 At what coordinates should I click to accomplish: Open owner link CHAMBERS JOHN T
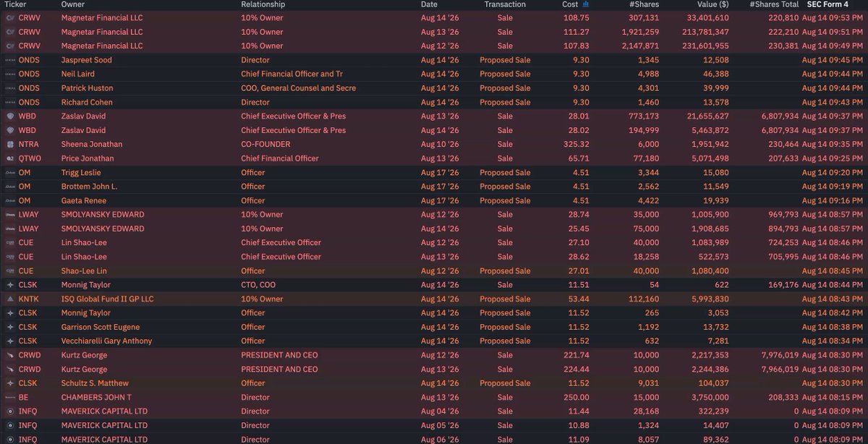pyautogui.click(x=96, y=398)
